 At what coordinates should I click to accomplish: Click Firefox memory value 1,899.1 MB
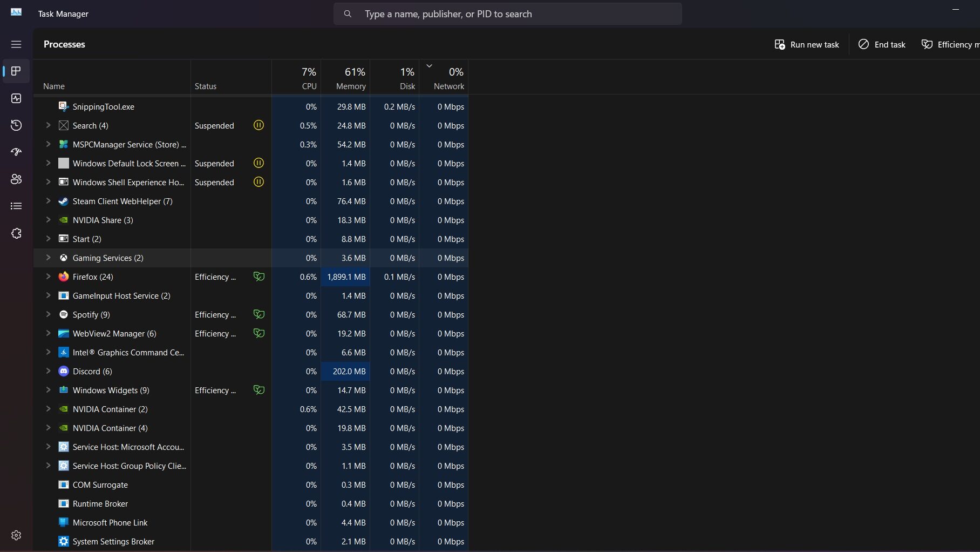346,277
